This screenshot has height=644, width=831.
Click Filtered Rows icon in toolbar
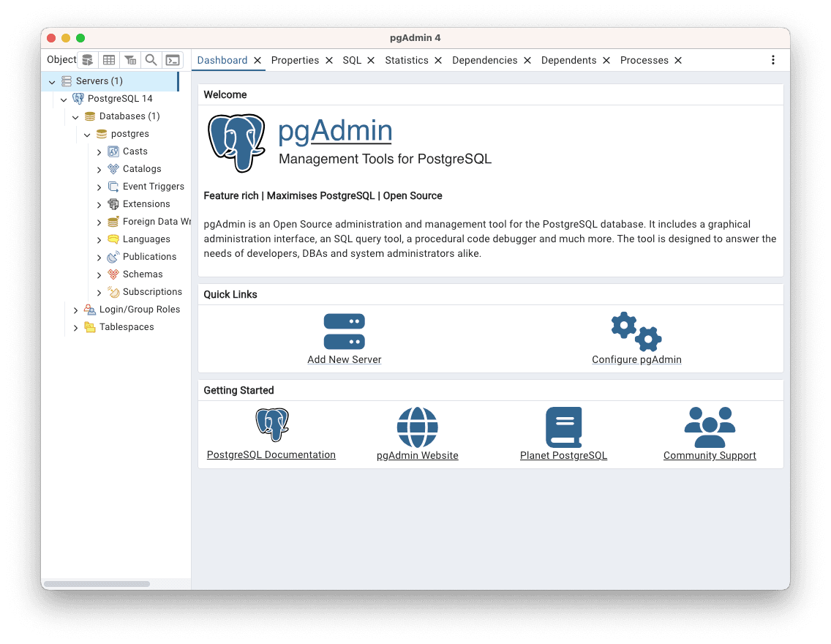click(x=130, y=60)
